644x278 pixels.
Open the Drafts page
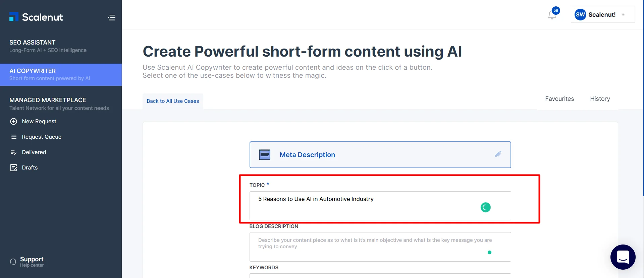pyautogui.click(x=30, y=167)
